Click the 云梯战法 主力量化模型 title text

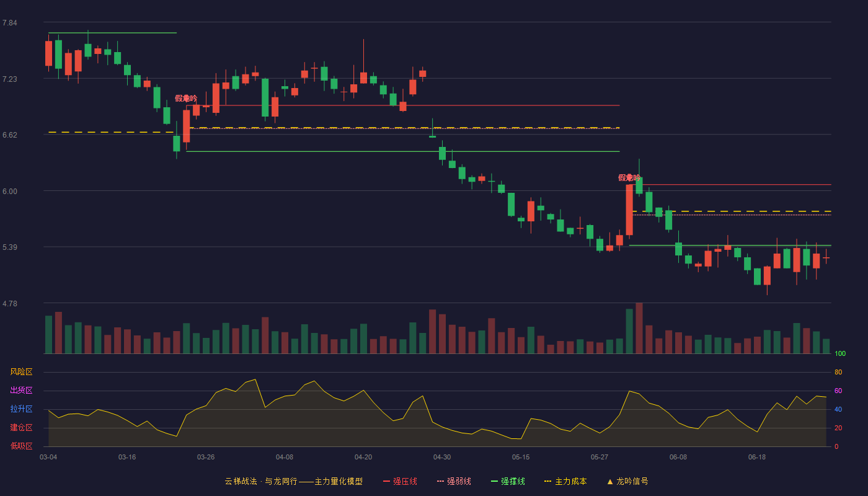point(293,481)
